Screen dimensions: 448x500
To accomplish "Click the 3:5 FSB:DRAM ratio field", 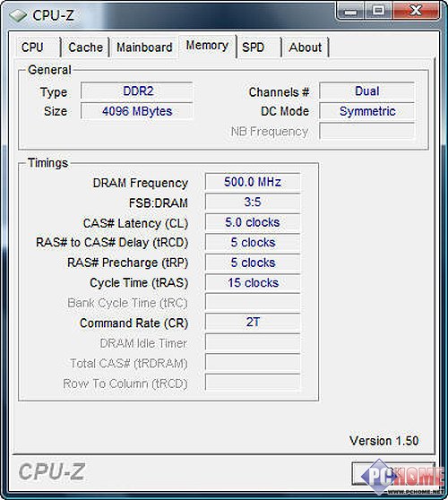I will click(253, 203).
